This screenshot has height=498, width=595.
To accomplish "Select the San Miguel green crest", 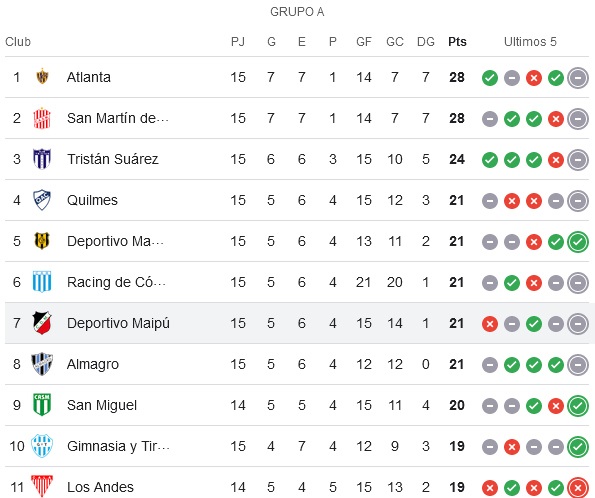I will (42, 405).
